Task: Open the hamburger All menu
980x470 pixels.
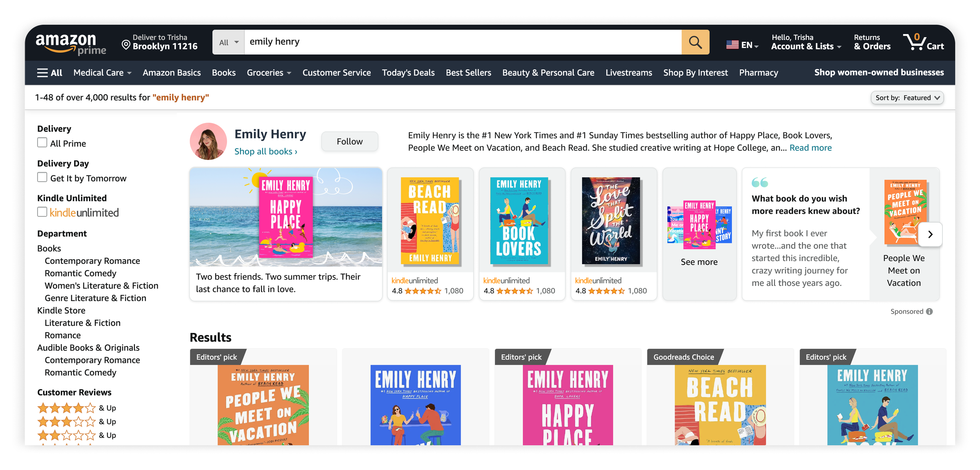Action: pos(49,73)
